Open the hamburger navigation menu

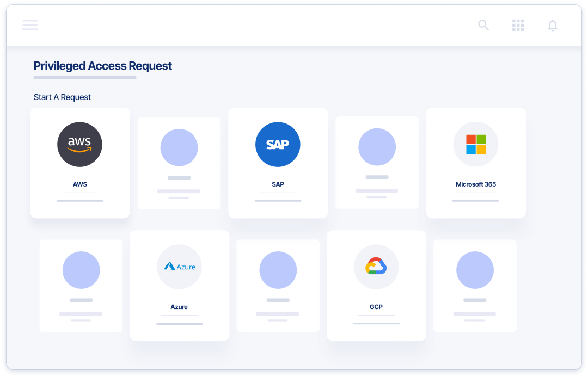(x=30, y=25)
